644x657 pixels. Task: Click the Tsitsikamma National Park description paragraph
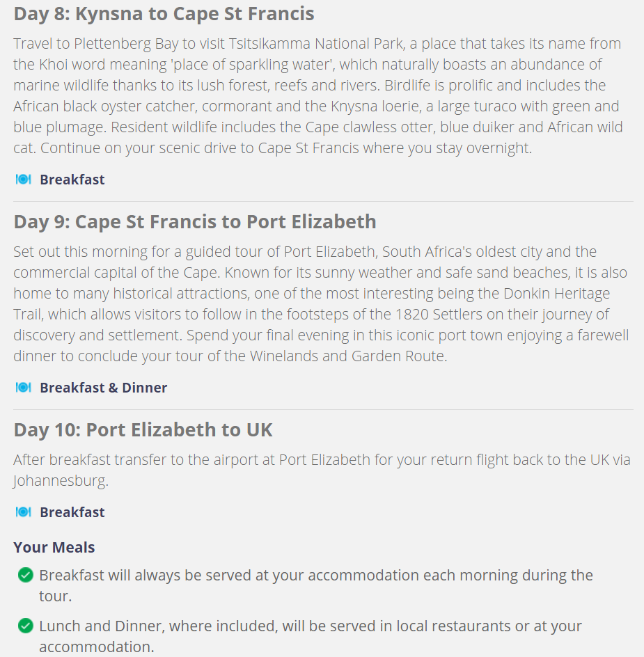pos(317,95)
